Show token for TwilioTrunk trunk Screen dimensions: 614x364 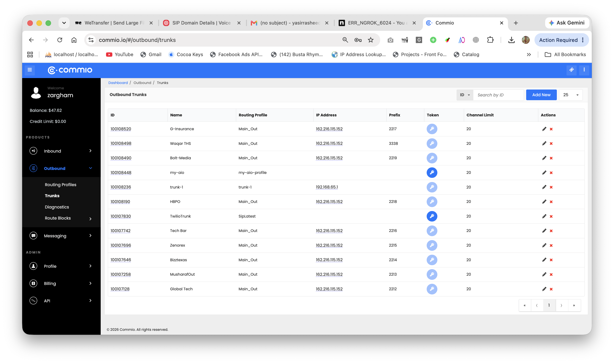pos(432,216)
